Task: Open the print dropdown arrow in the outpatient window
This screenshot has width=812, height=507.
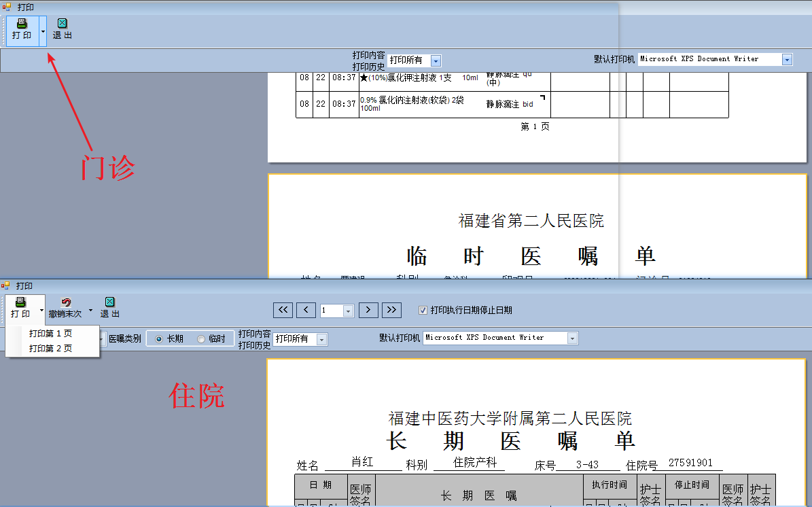Action: pos(43,31)
